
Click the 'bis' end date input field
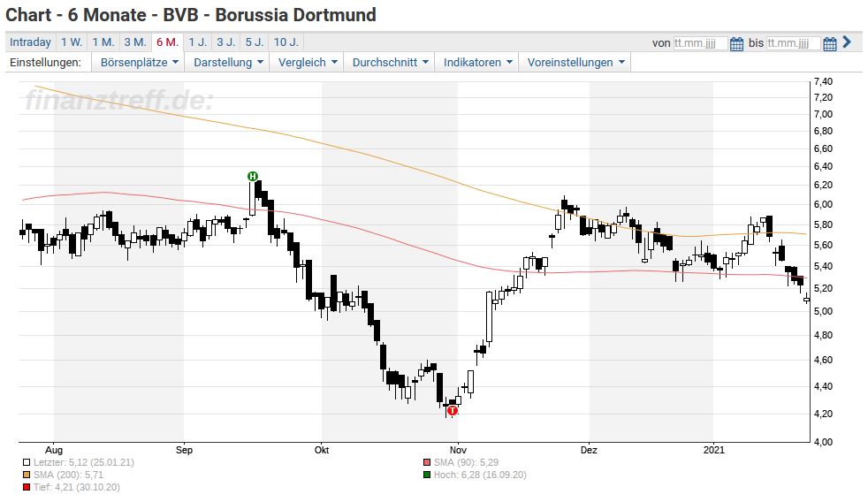coord(793,43)
